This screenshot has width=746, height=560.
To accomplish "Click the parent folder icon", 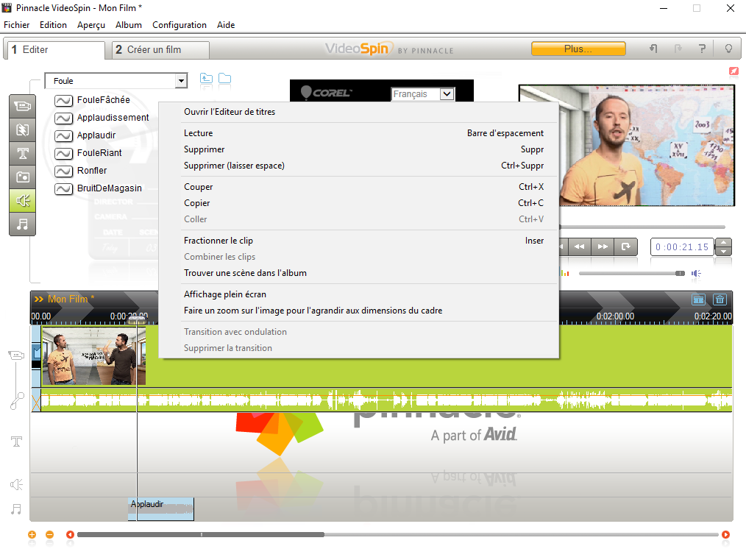I will pyautogui.click(x=206, y=78).
